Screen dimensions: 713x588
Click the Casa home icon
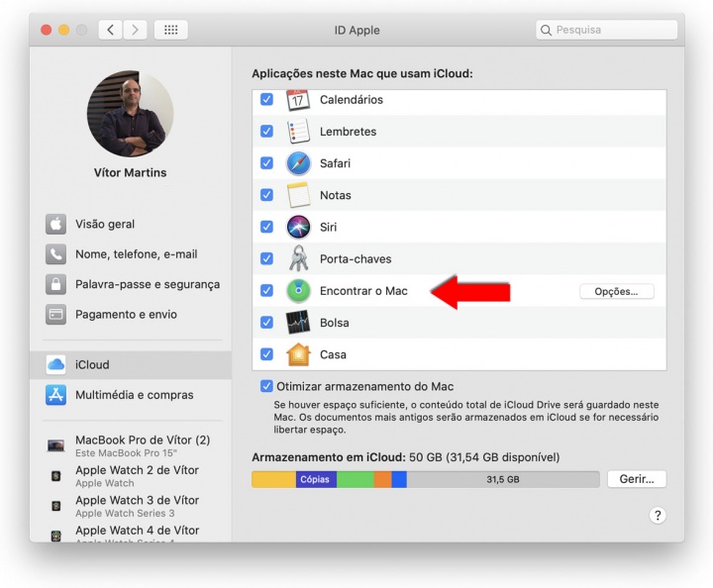[x=298, y=354]
